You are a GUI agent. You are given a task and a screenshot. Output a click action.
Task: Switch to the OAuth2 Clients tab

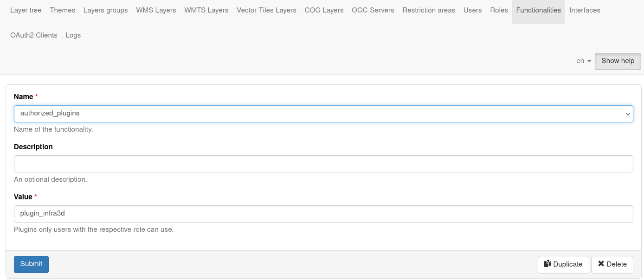pyautogui.click(x=34, y=35)
